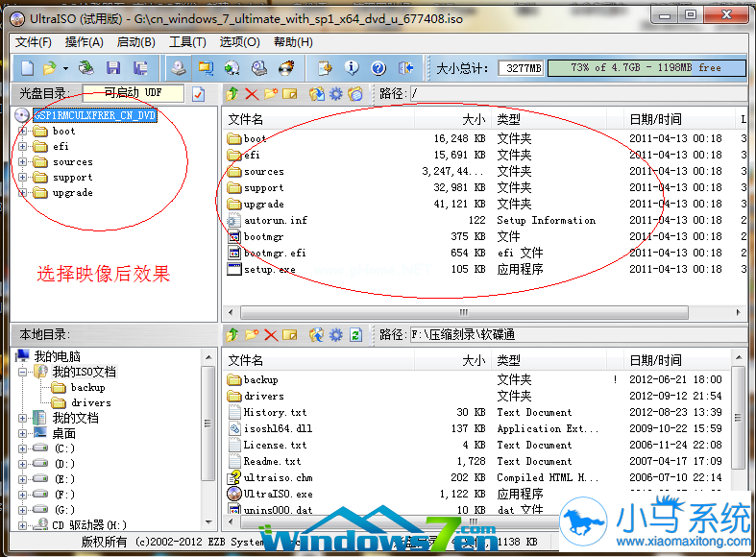Click red X delete icon in image pane

tap(251, 93)
